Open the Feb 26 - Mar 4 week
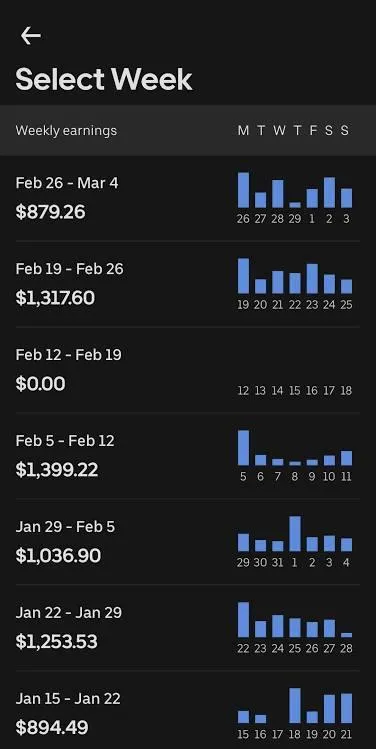Viewport: 376px width, 749px height. [x=188, y=198]
